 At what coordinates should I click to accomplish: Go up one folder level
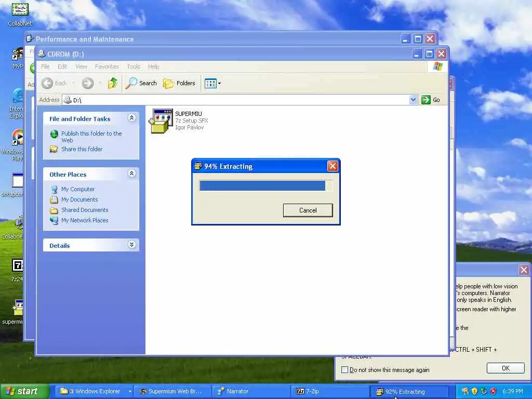(113, 83)
